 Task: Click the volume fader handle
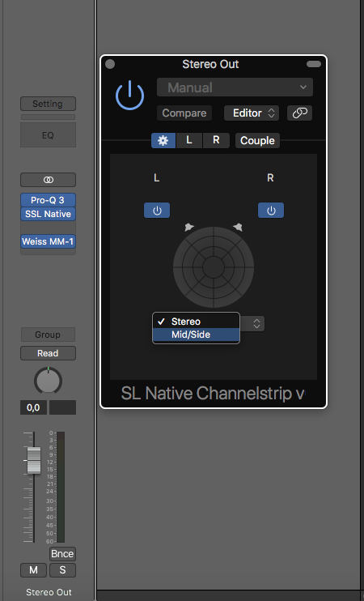[34, 460]
